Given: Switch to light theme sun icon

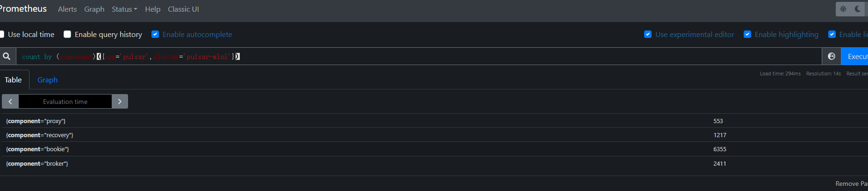Looking at the screenshot, I should click(x=843, y=9).
